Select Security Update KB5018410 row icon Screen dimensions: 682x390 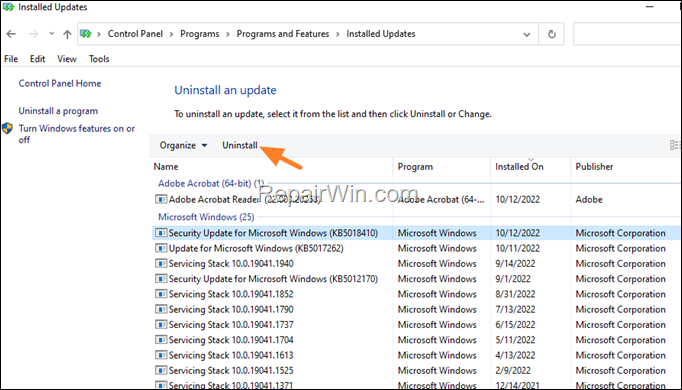pos(161,233)
